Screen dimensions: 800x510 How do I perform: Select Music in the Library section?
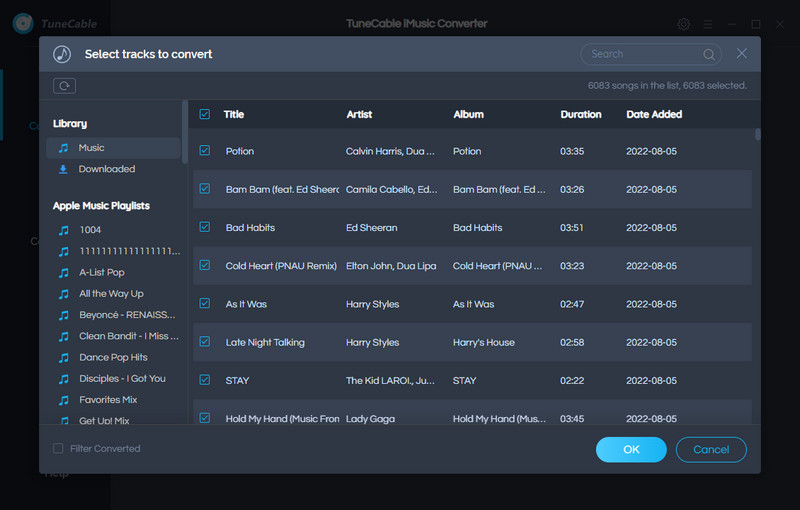click(x=113, y=148)
